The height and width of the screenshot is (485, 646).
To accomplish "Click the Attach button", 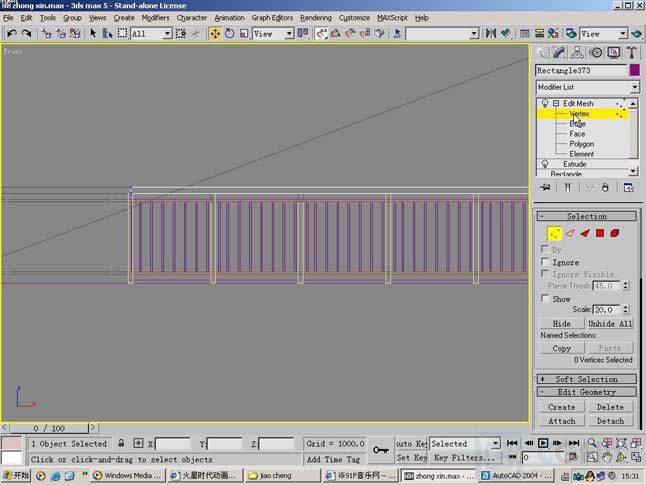I will 562,421.
